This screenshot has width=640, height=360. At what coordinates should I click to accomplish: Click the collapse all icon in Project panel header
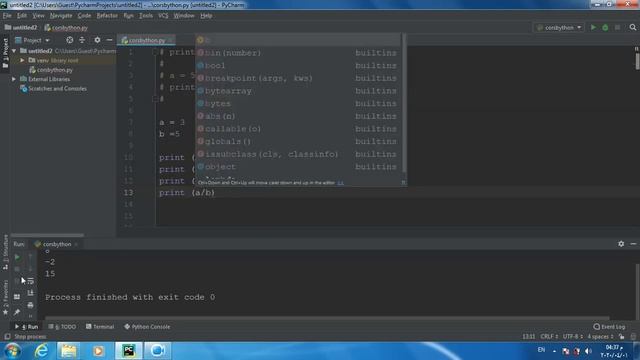point(82,40)
